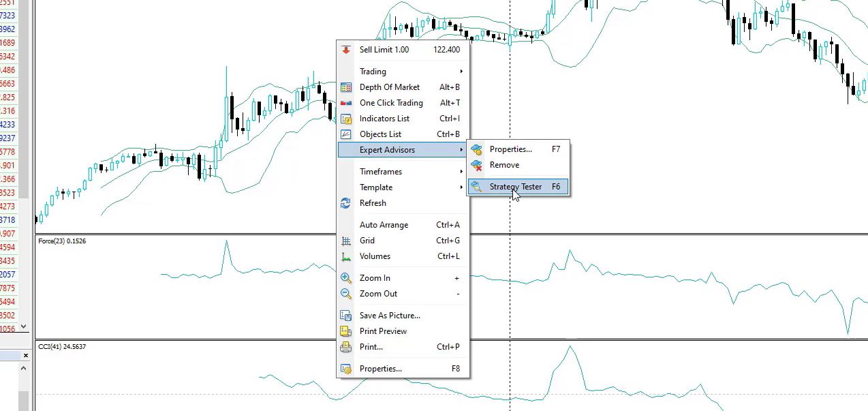Remove the attached Expert Advisor
This screenshot has width=868, height=411.
tap(504, 165)
